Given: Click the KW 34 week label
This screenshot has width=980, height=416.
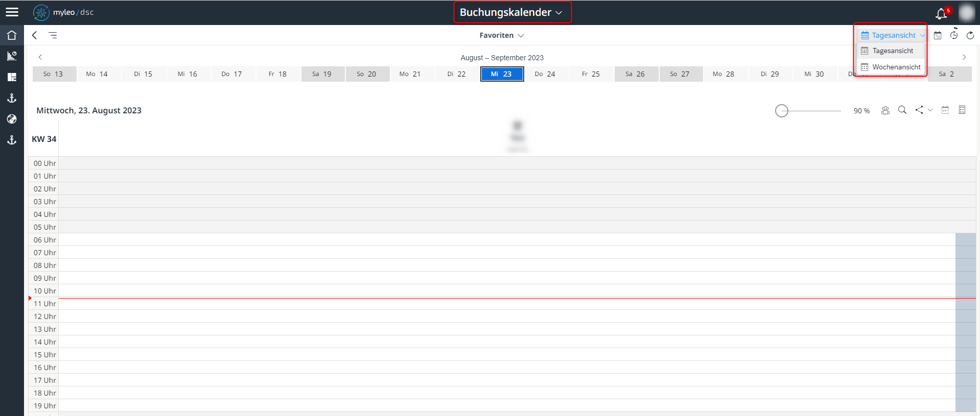Looking at the screenshot, I should 44,139.
